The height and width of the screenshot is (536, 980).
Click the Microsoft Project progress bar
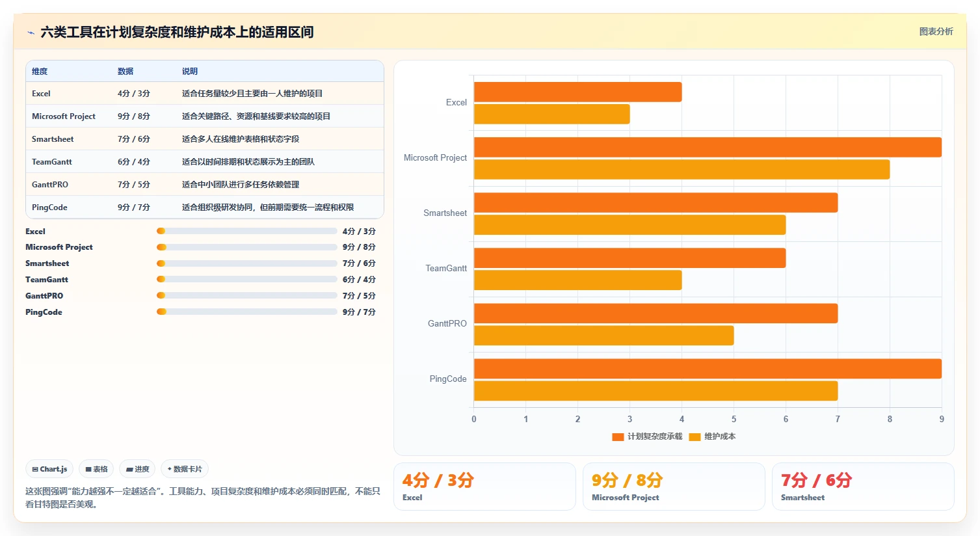[x=246, y=247]
